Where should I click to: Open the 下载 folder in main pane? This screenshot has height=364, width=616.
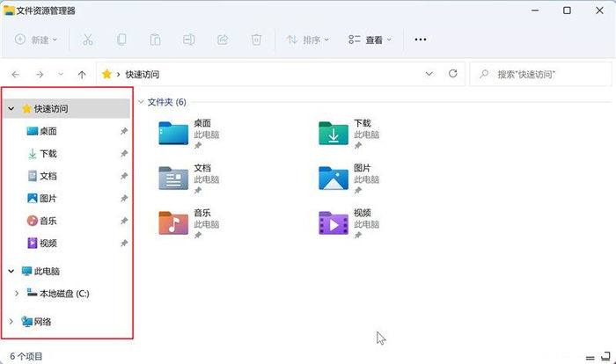tap(334, 134)
